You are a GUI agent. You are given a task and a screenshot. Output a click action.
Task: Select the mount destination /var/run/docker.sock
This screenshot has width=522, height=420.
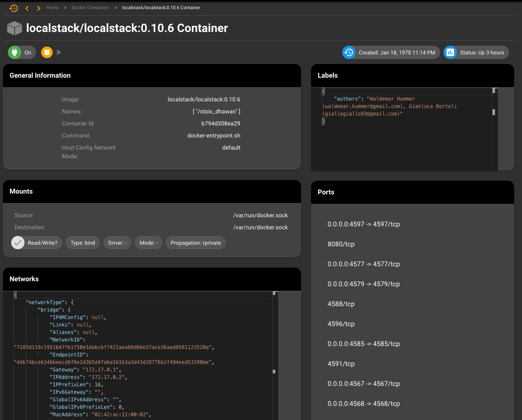(260, 228)
